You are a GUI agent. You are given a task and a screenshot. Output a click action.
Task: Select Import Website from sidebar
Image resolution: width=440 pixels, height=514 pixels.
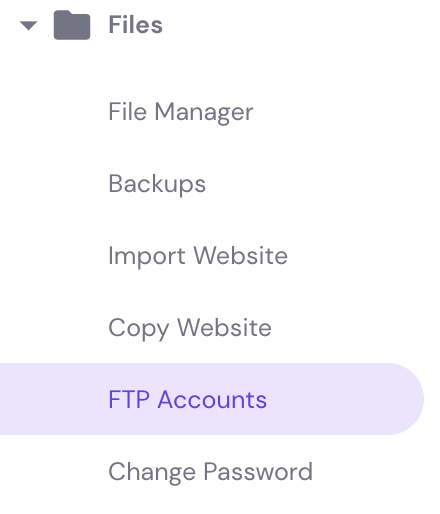[x=198, y=256]
